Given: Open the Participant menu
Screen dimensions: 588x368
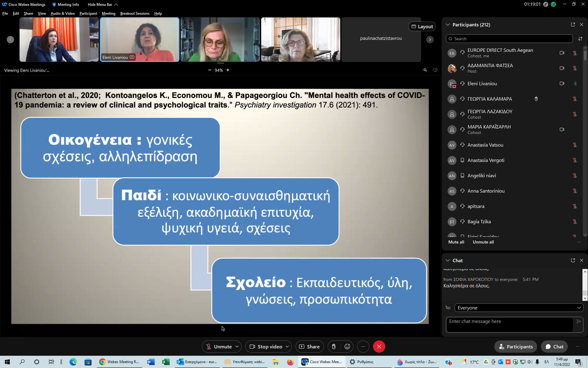Looking at the screenshot, I should tap(88, 13).
